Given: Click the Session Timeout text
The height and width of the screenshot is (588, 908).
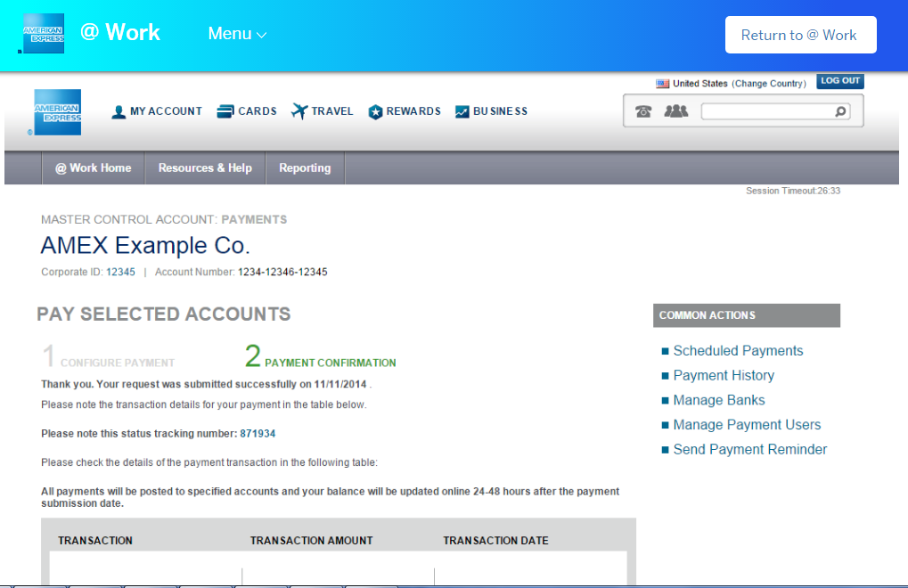Looking at the screenshot, I should pyautogui.click(x=793, y=191).
